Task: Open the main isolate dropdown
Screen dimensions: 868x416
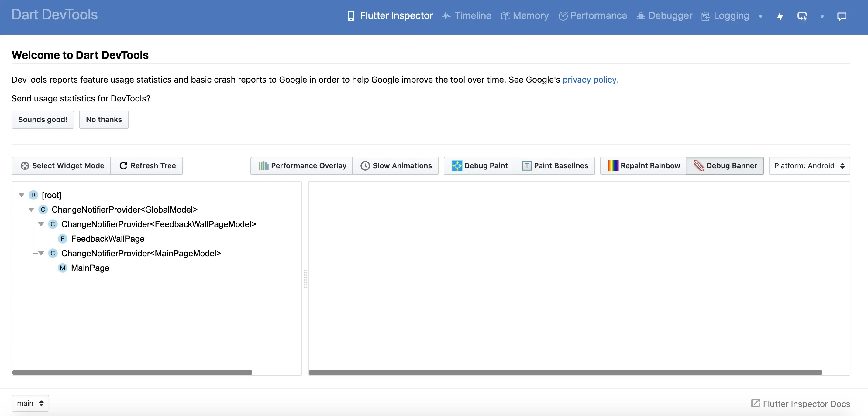Action: click(x=30, y=403)
